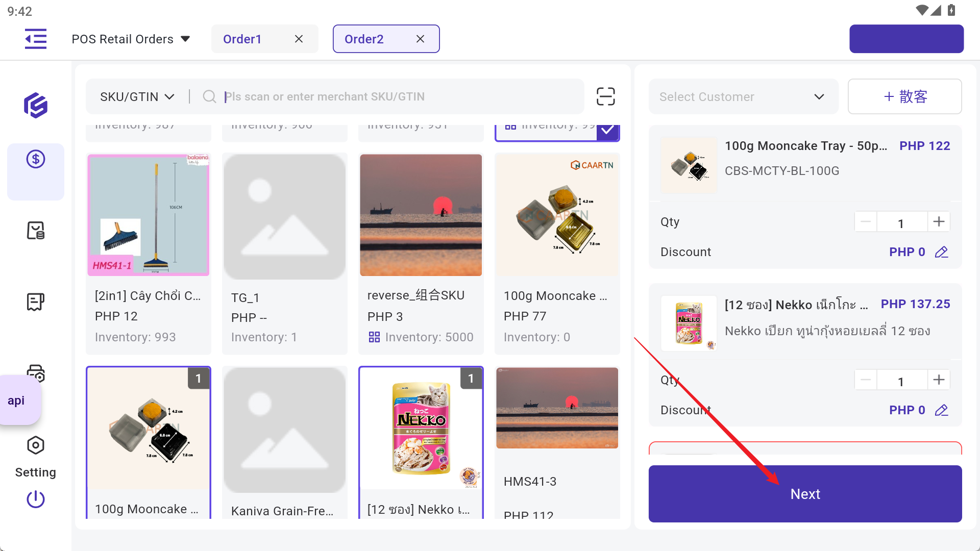Image resolution: width=980 pixels, height=551 pixels.
Task: Click Inventory: 993 text
Action: 135,337
